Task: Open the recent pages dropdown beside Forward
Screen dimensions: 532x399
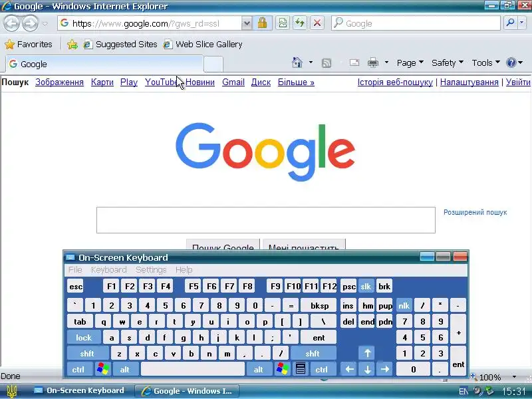Action: point(45,24)
